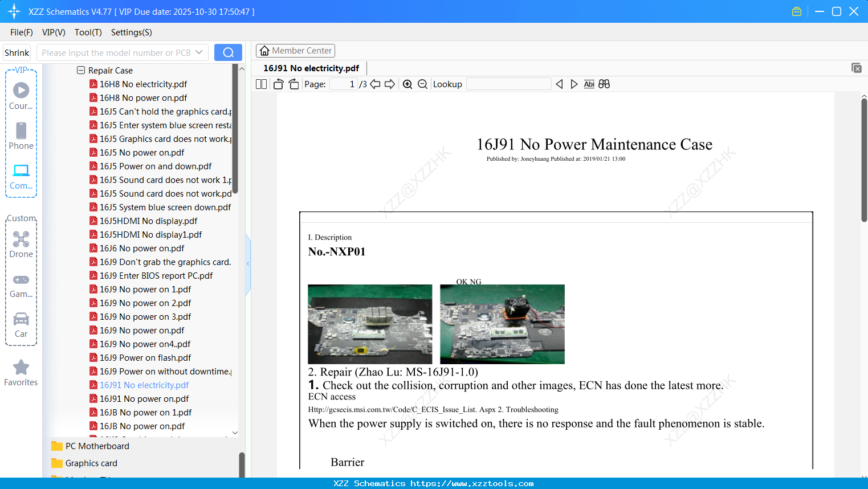This screenshot has height=489, width=868.
Task: Open 16J6 No power on.pdf
Action: click(x=137, y=248)
